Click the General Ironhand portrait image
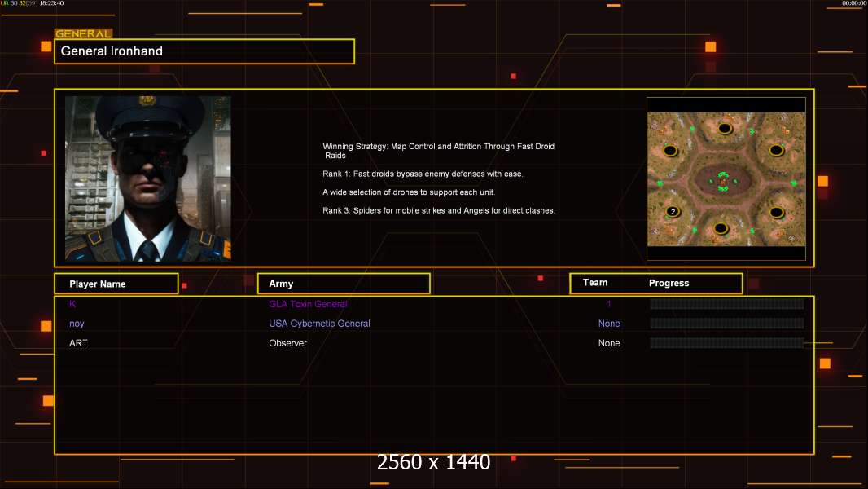 (x=148, y=178)
